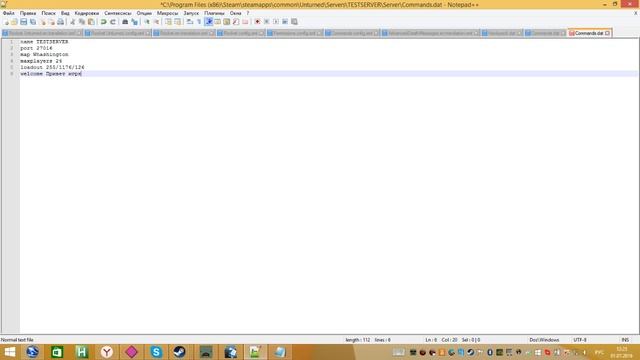The width and height of the screenshot is (640, 360).
Task: Open the Кодировки menu
Action: (x=87, y=13)
